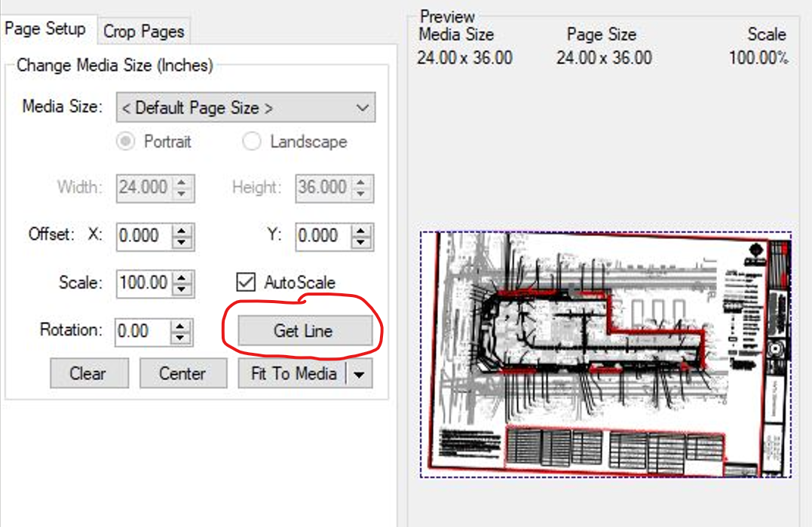This screenshot has height=527, width=812.
Task: Click the drawing preview thumbnail
Action: coord(605,354)
